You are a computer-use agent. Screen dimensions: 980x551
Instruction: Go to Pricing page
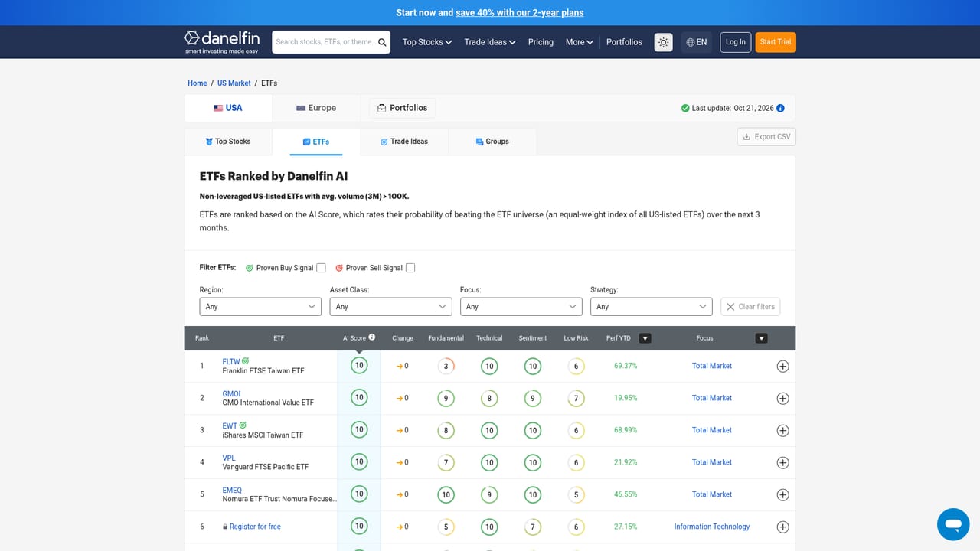[541, 42]
